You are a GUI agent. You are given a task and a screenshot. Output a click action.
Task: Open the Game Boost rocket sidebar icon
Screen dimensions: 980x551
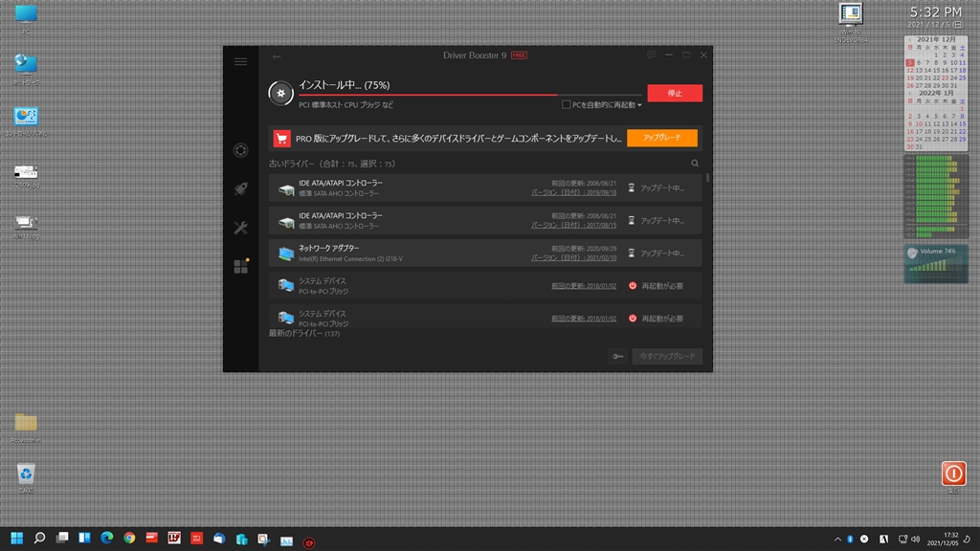pos(240,188)
